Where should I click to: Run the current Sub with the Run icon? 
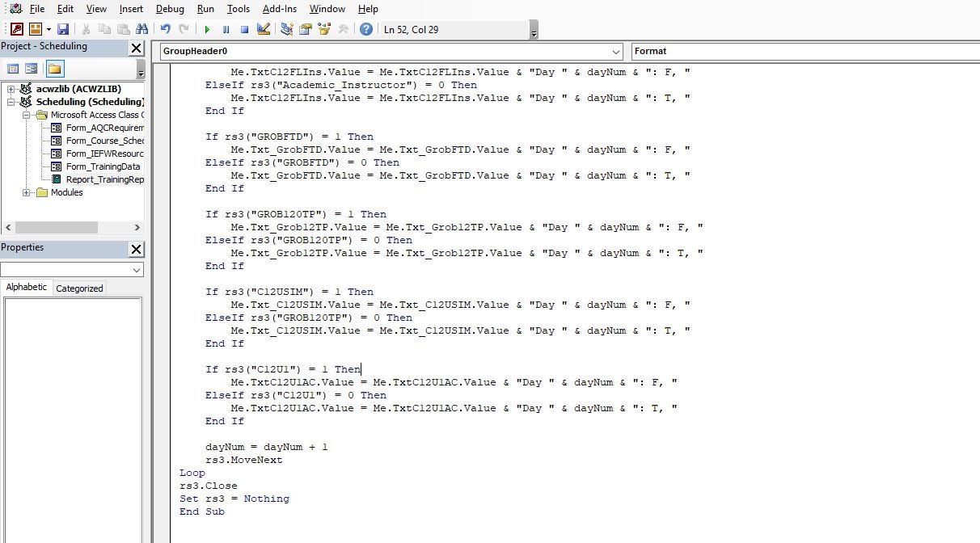tap(207, 28)
